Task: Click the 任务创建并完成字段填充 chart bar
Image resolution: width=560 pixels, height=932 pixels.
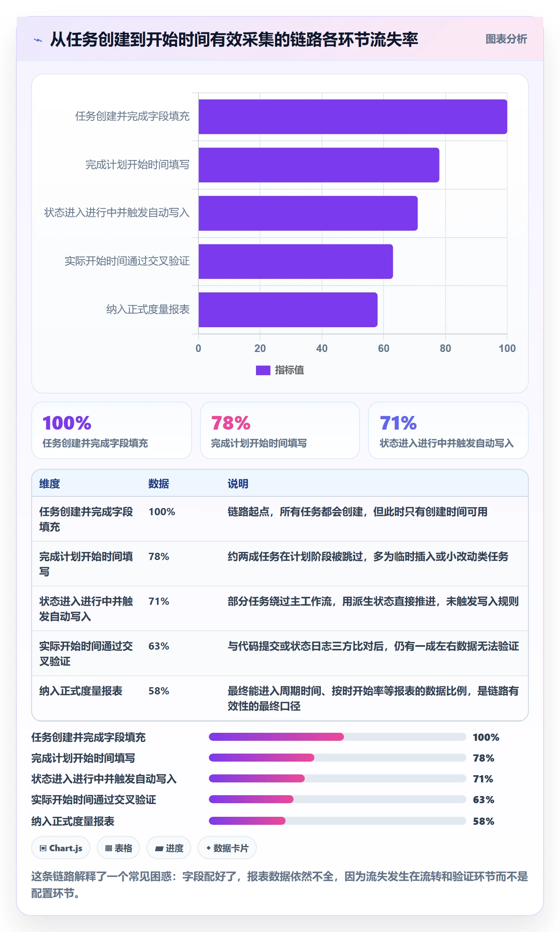Action: tap(353, 117)
